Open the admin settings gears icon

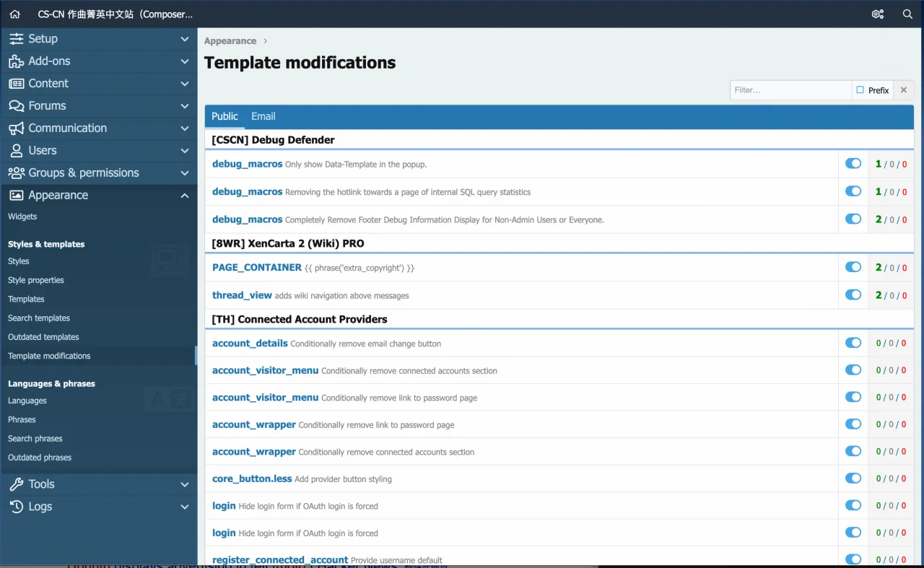878,14
